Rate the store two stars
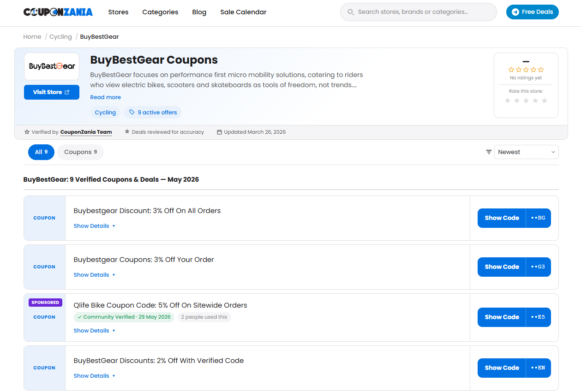The image size is (581, 392). pos(517,101)
